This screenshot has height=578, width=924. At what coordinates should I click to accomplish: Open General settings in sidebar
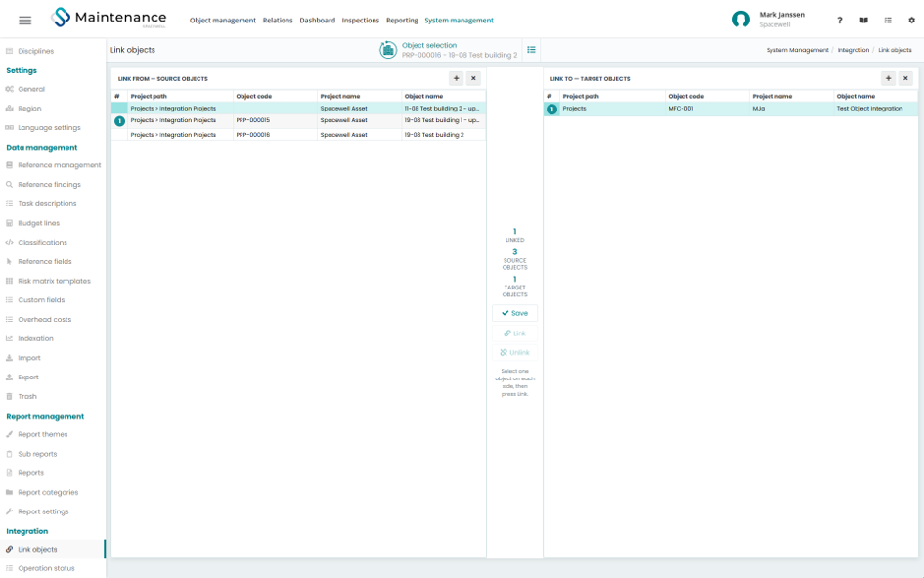[31, 90]
